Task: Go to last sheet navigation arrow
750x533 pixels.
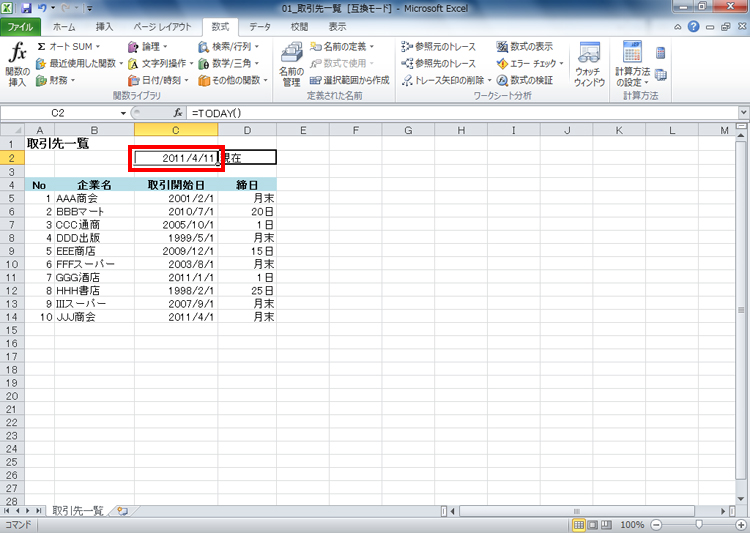Action: coord(38,511)
